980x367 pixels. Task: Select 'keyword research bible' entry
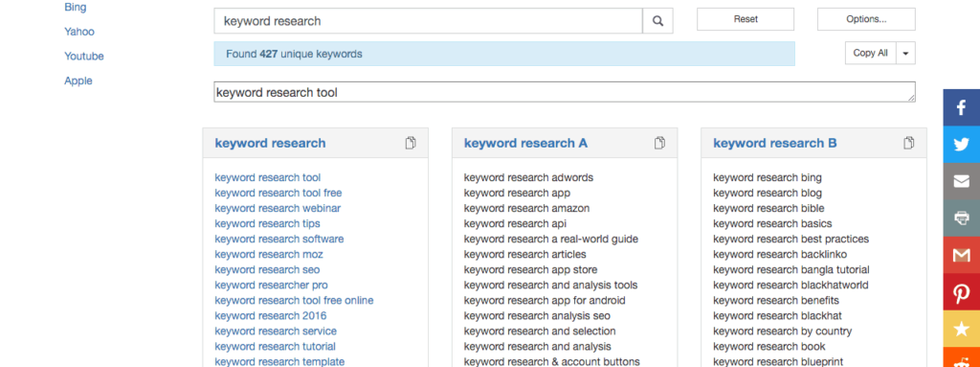(x=768, y=208)
